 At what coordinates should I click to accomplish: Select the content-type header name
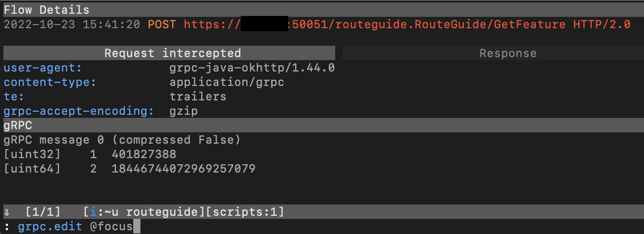coord(50,82)
